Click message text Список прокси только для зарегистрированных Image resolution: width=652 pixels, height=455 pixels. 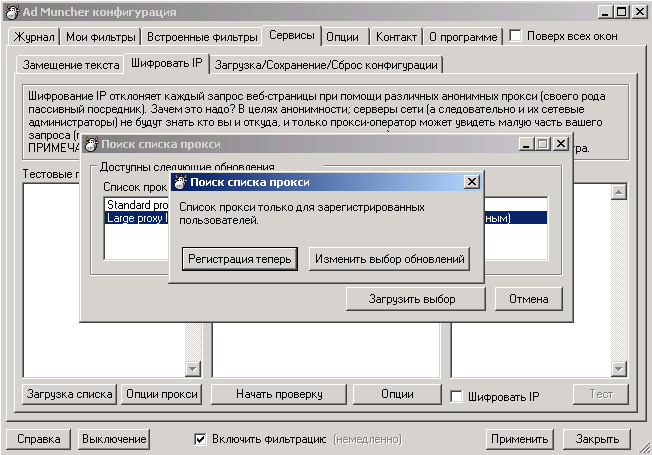coord(302,207)
